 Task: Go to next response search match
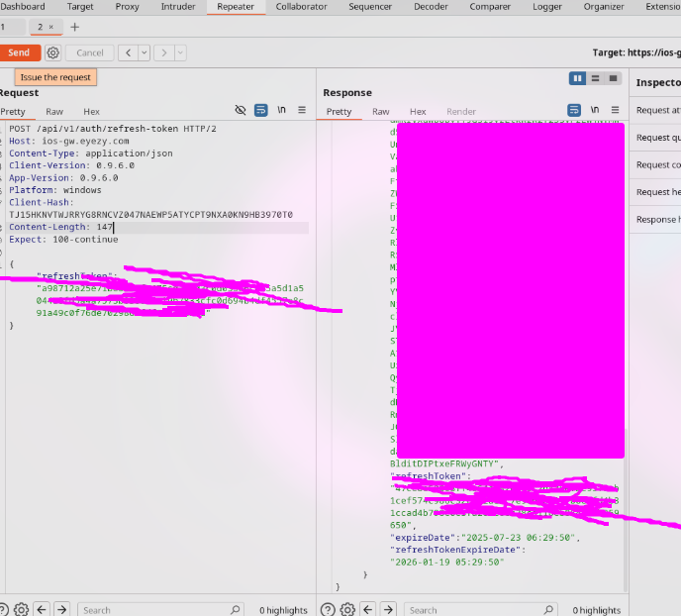click(388, 609)
